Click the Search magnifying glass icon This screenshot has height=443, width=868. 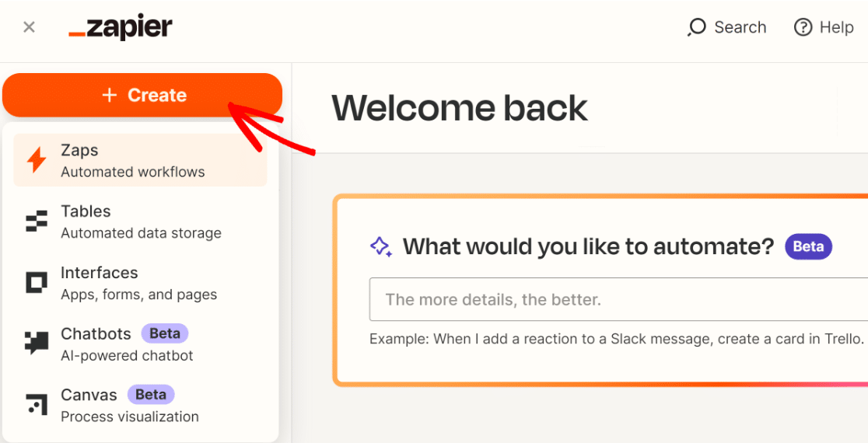click(x=696, y=27)
